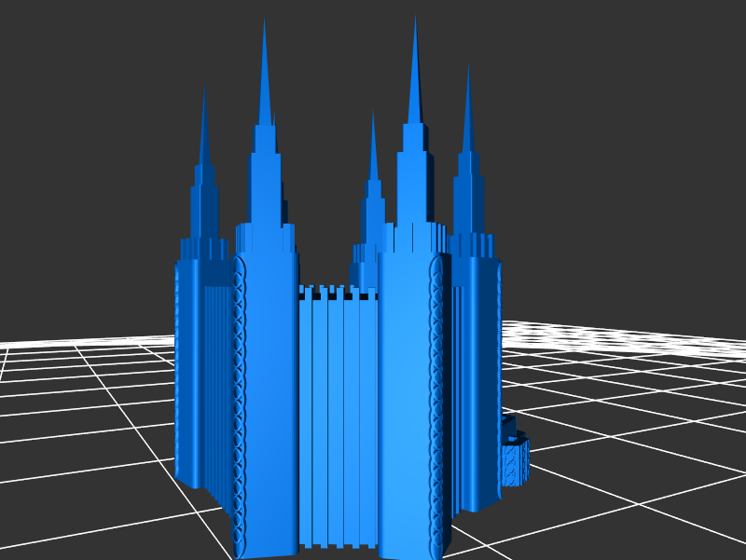The height and width of the screenshot is (560, 746).
Task: Click the chain ornament on front-right tower
Action: tap(435, 401)
